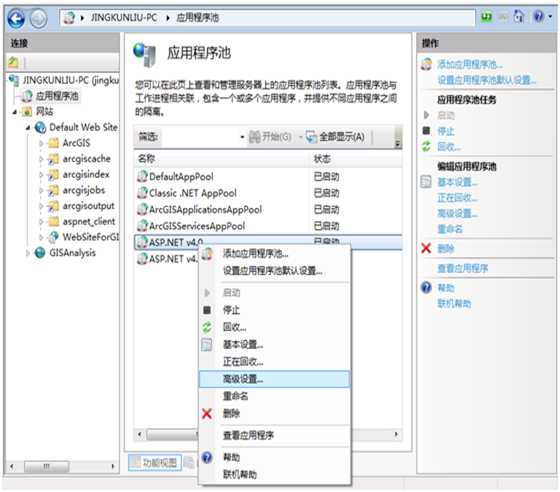Click the connect icon in the 连接 panel toolbar
The height and width of the screenshot is (492, 560).
tap(13, 62)
